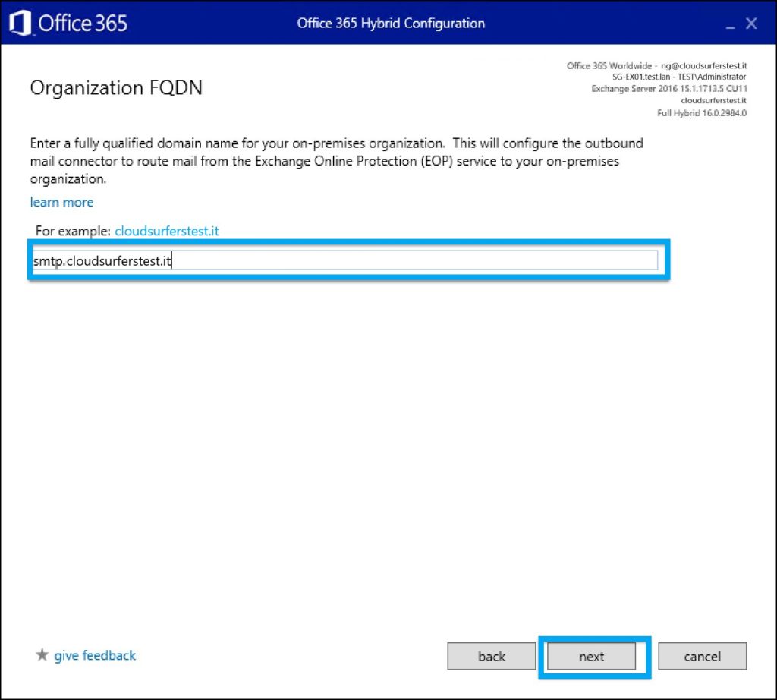Open the give feedback link
This screenshot has width=777, height=700.
(95, 655)
